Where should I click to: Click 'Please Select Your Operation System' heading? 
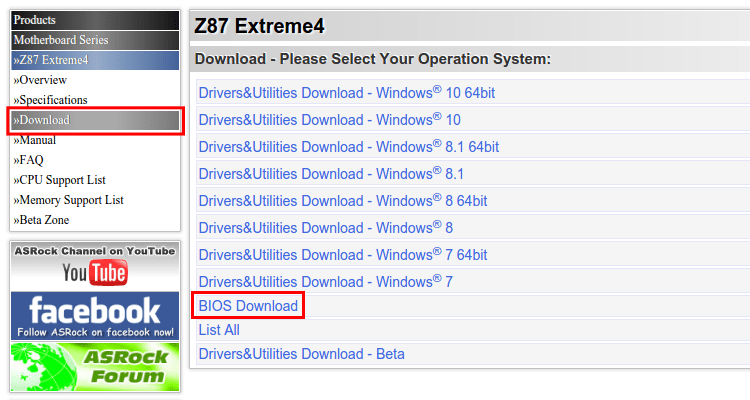(415, 59)
